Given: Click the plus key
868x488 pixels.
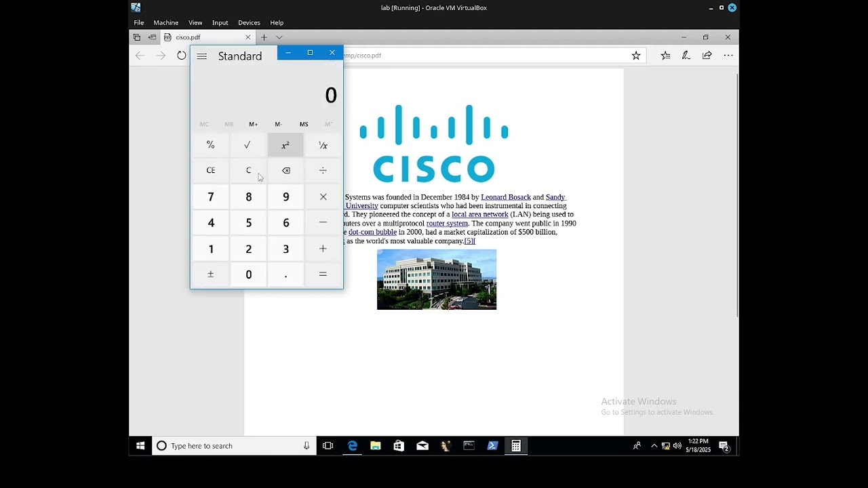Looking at the screenshot, I should 323,249.
